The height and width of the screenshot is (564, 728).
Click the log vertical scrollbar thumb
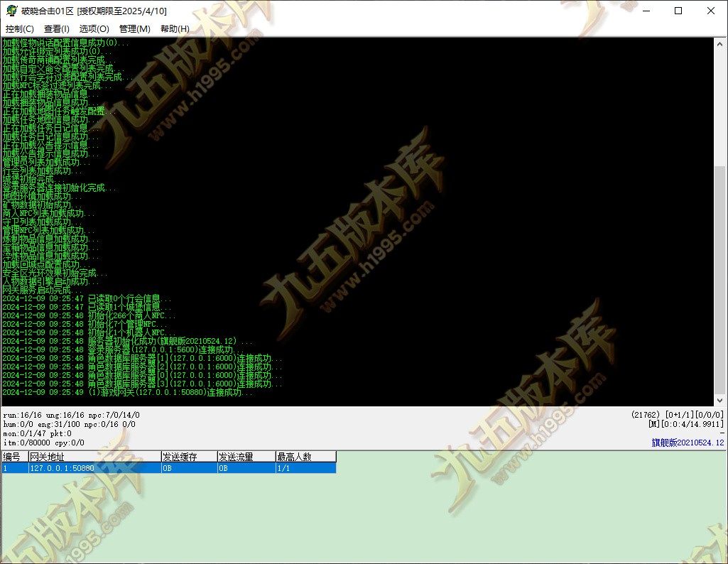[719, 279]
